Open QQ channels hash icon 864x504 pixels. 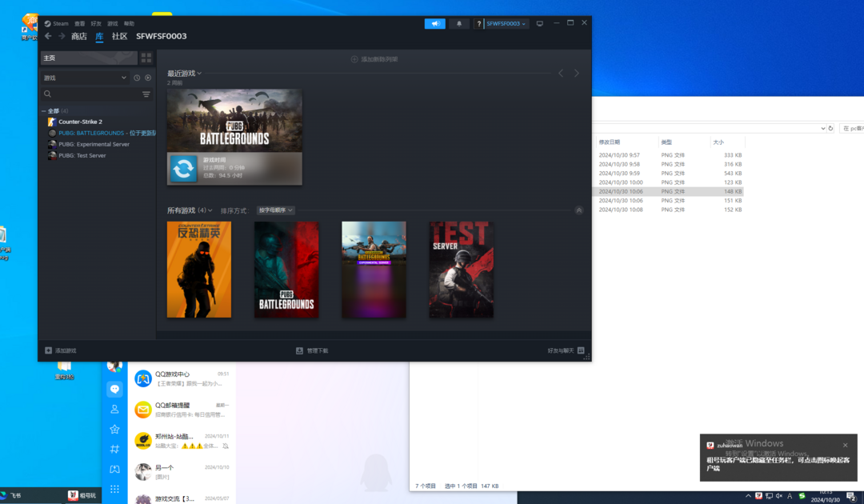coord(114,449)
